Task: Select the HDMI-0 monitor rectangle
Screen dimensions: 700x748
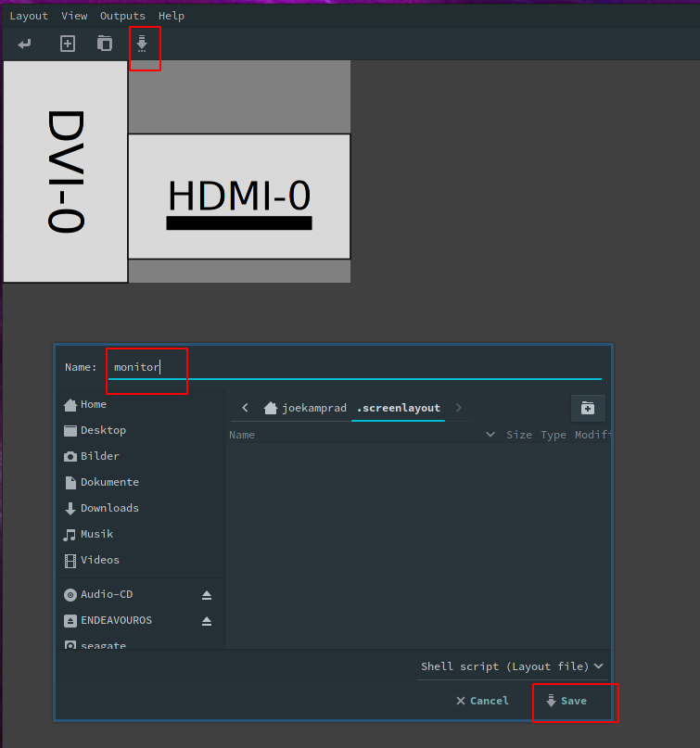Action: coord(239,197)
